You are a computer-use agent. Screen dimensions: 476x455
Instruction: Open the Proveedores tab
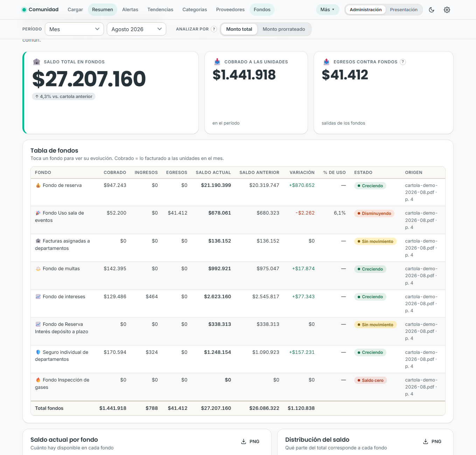click(230, 10)
